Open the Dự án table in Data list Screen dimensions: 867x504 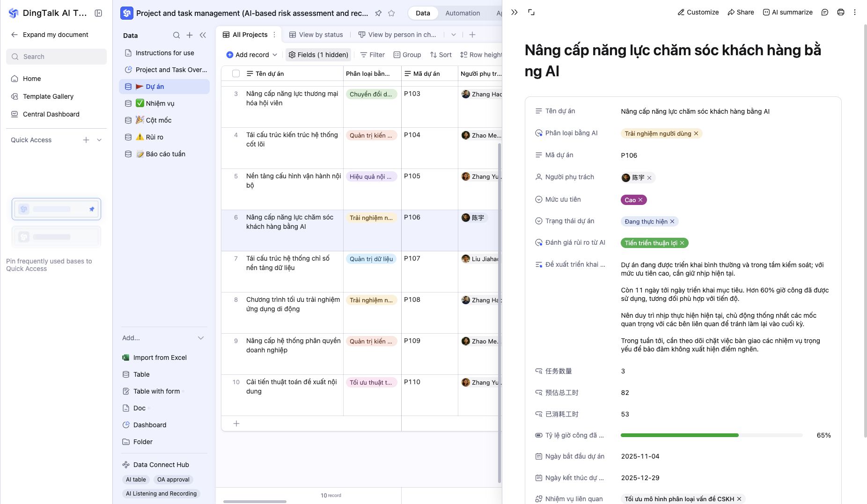pyautogui.click(x=164, y=87)
